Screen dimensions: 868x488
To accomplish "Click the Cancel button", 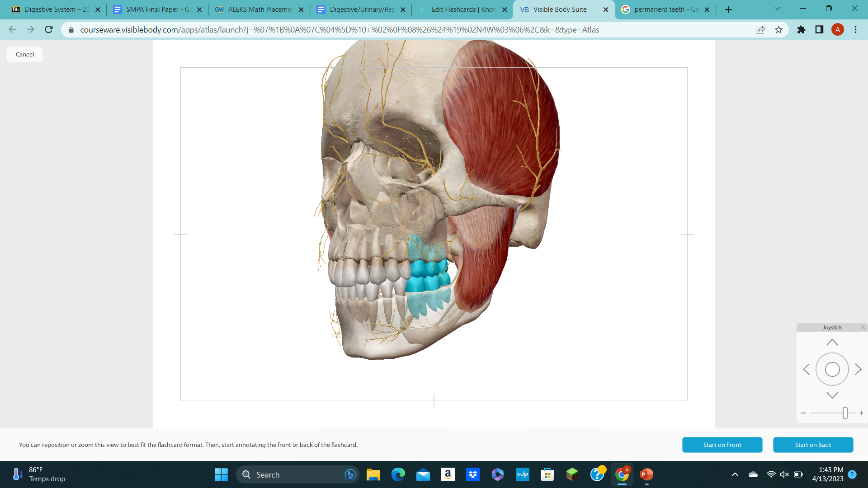I will (x=24, y=54).
